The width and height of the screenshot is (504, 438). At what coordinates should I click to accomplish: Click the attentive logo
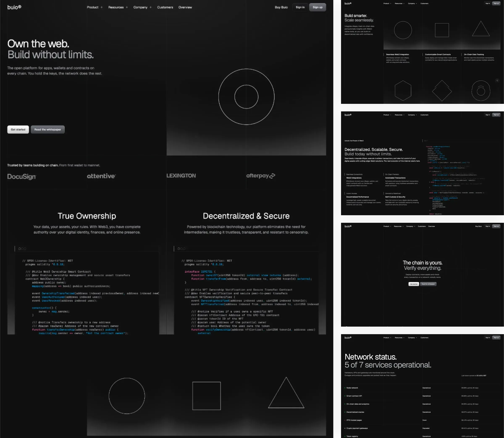[x=101, y=176]
